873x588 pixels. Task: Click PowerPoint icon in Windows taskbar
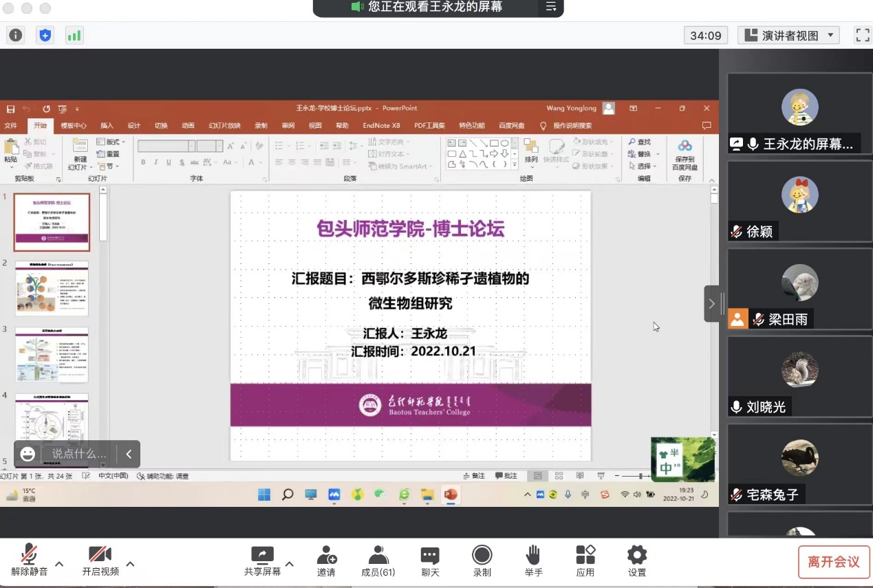pyautogui.click(x=451, y=494)
